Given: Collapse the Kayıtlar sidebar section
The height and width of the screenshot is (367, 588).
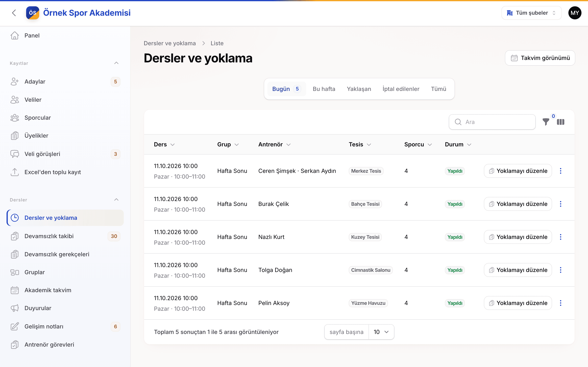Looking at the screenshot, I should click(116, 63).
